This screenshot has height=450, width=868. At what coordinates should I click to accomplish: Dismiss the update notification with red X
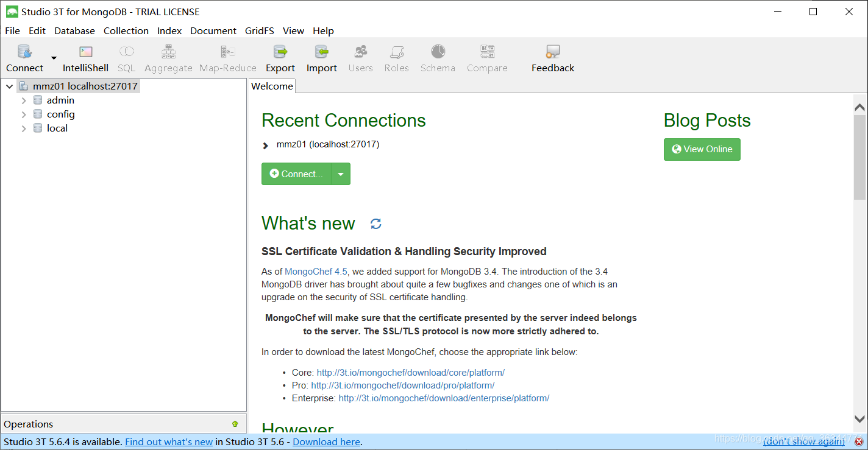pos(859,441)
